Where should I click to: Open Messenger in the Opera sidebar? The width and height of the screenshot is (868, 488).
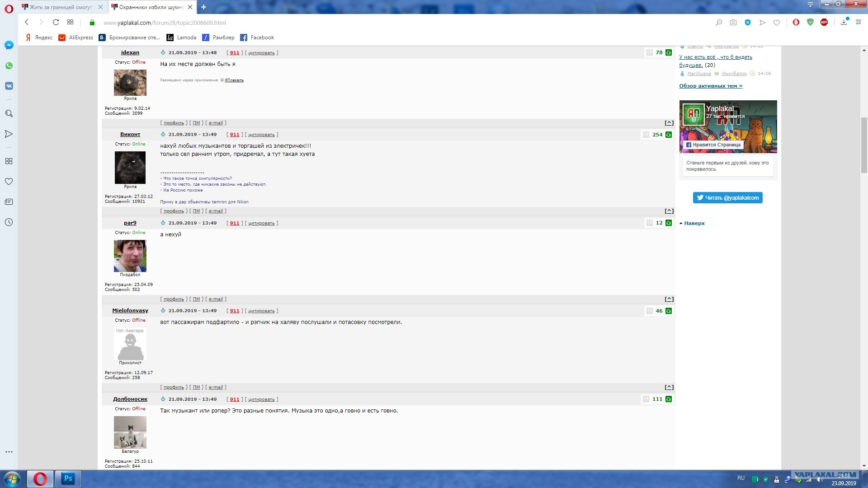pos(9,45)
